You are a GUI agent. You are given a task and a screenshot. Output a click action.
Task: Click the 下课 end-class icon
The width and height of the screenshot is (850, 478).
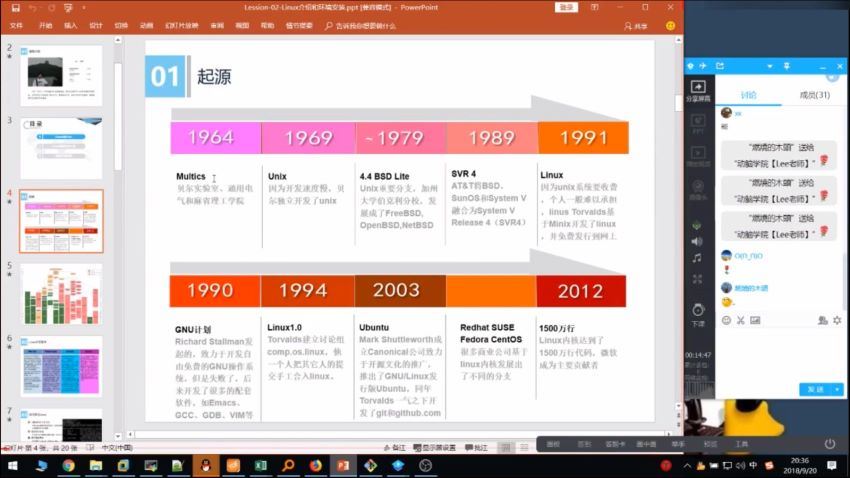[x=698, y=314]
